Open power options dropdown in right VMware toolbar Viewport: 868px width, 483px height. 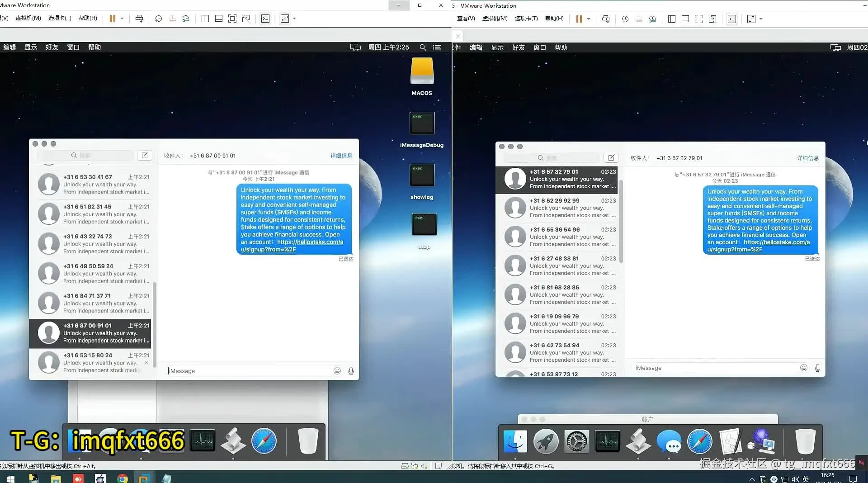[589, 19]
